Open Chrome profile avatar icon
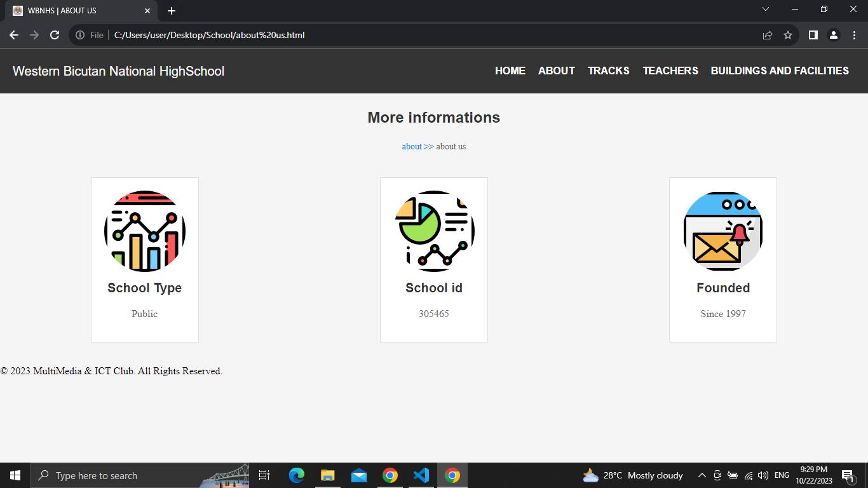Image resolution: width=868 pixels, height=488 pixels. 834,35
